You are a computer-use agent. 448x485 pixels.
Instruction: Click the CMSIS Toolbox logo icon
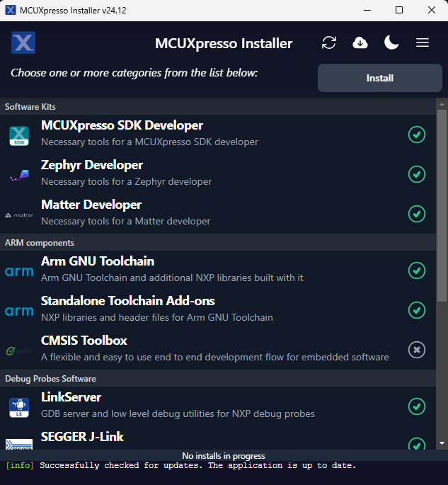[x=19, y=351]
